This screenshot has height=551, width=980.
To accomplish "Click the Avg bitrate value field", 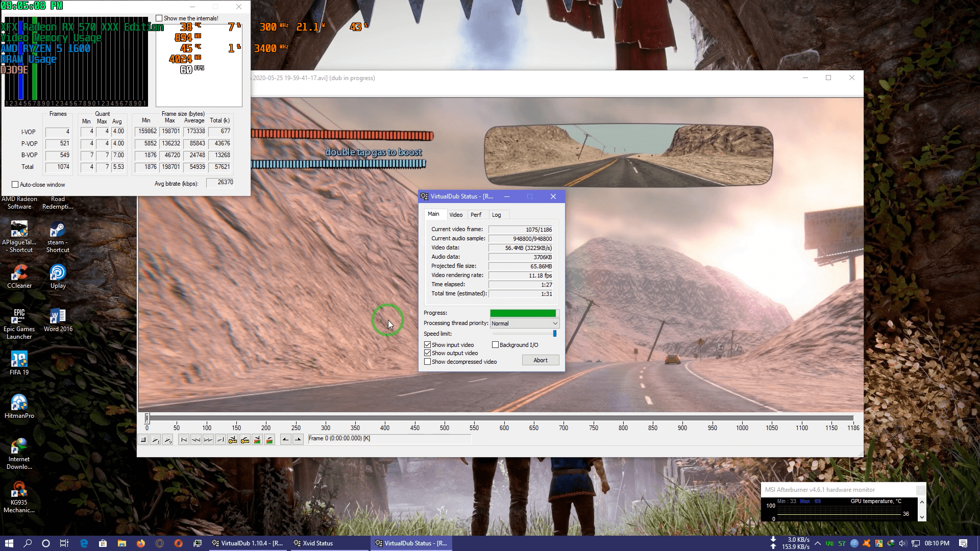I will (220, 183).
